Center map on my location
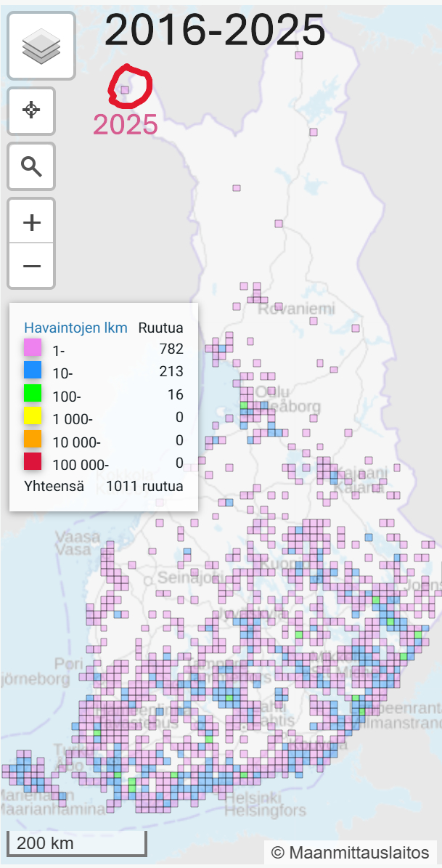This screenshot has height=868, width=442. click(x=31, y=110)
